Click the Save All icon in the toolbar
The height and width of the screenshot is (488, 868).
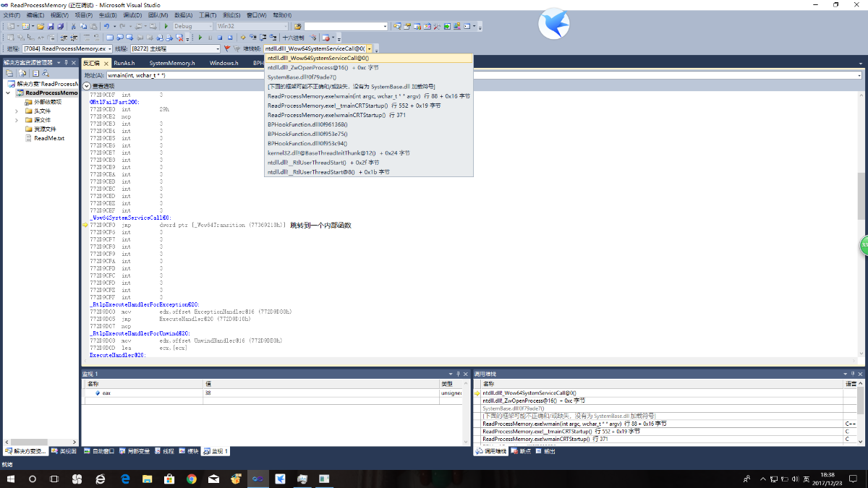click(59, 26)
